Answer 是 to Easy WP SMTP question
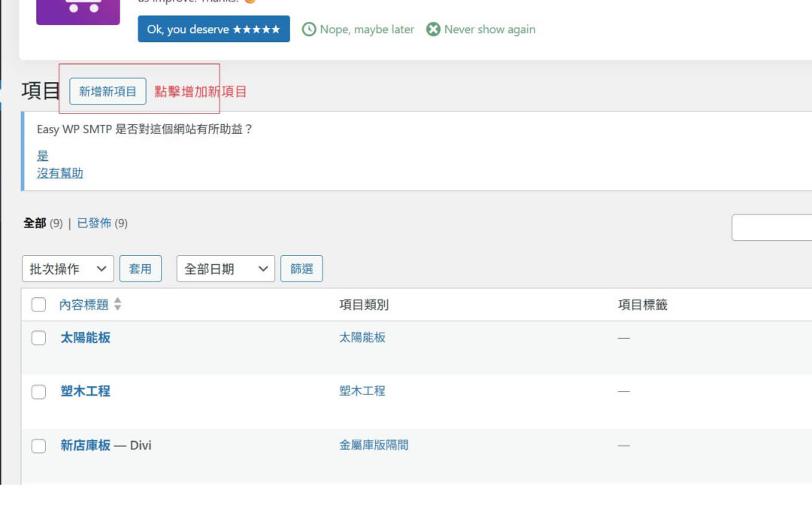812x508 pixels. [42, 156]
